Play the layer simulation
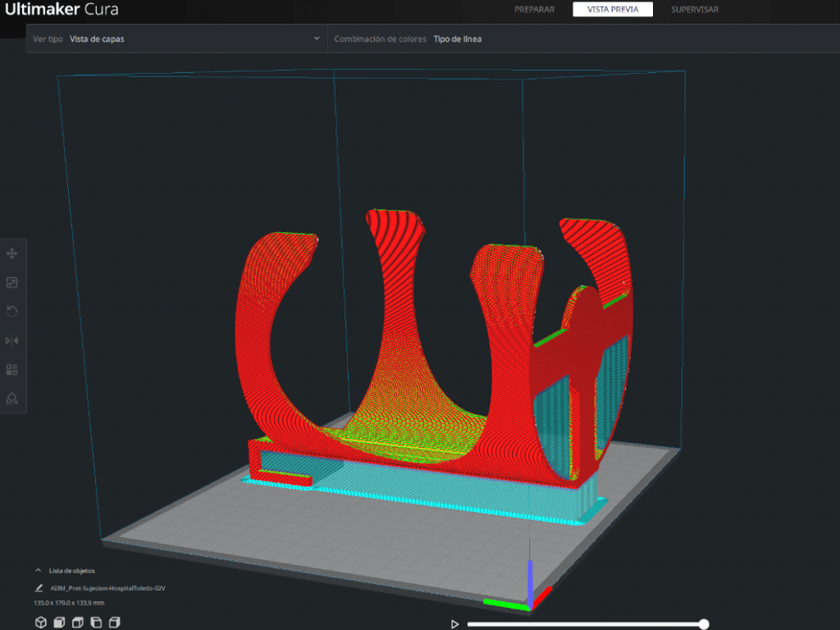840x630 pixels. point(454,623)
